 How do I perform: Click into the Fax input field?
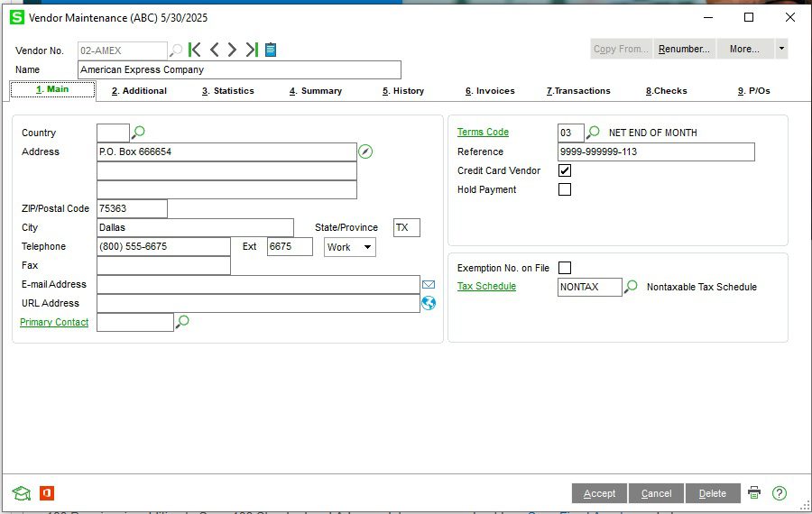[163, 266]
